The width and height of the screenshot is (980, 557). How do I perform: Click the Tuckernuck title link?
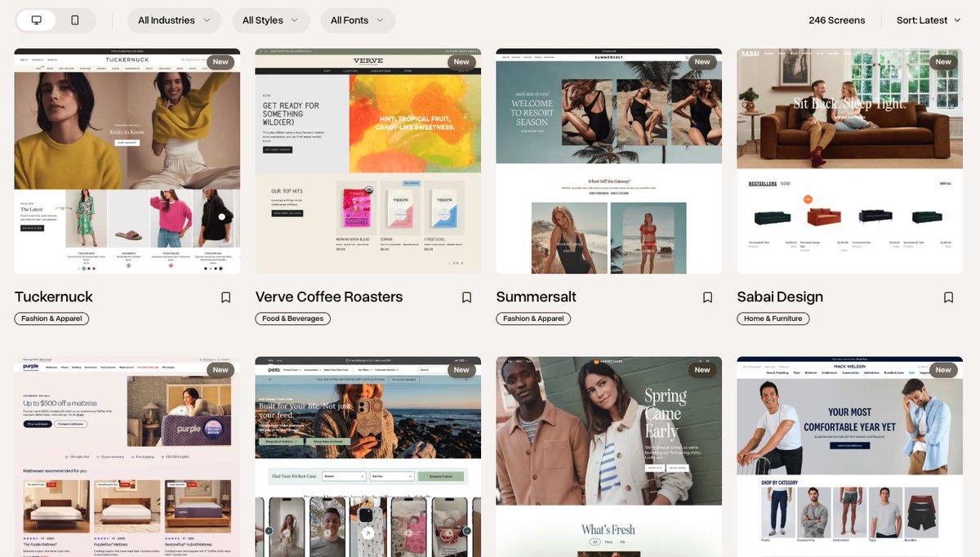tap(54, 296)
